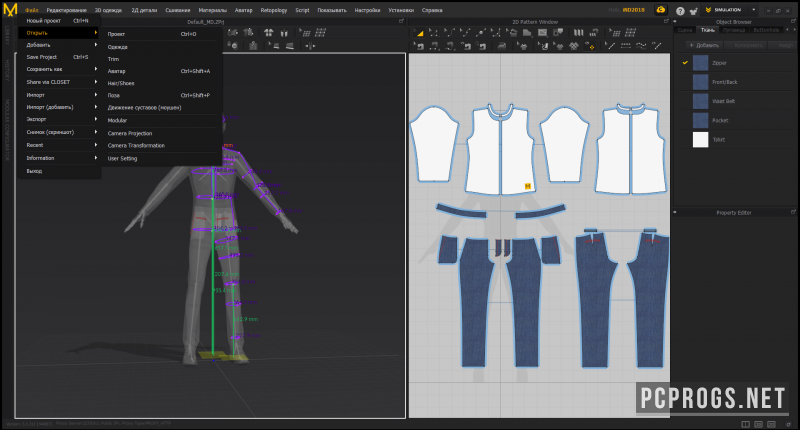Expand the Recent submenu
The width and height of the screenshot is (800, 430).
[x=60, y=145]
